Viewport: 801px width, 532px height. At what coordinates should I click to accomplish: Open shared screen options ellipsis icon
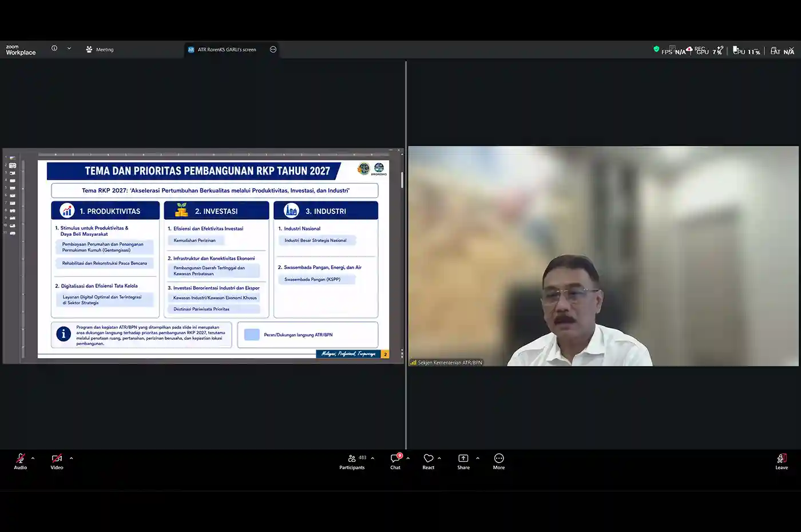click(x=273, y=50)
